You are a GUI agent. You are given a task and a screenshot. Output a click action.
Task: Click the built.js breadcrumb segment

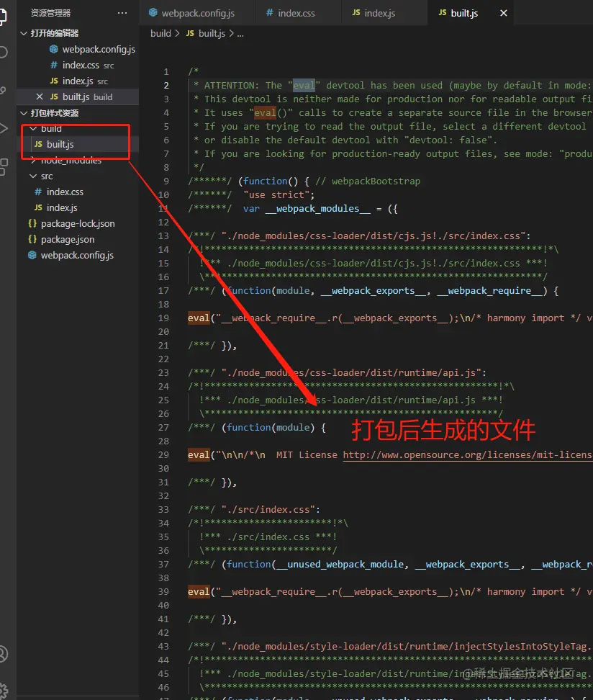pyautogui.click(x=206, y=33)
